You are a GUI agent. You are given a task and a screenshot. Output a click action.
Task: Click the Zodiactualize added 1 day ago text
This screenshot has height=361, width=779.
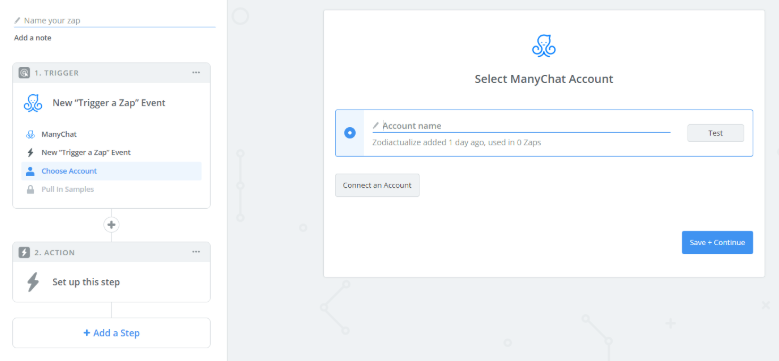457,143
